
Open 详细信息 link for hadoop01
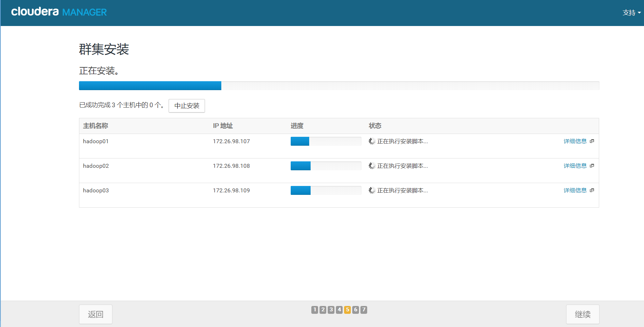pyautogui.click(x=575, y=141)
